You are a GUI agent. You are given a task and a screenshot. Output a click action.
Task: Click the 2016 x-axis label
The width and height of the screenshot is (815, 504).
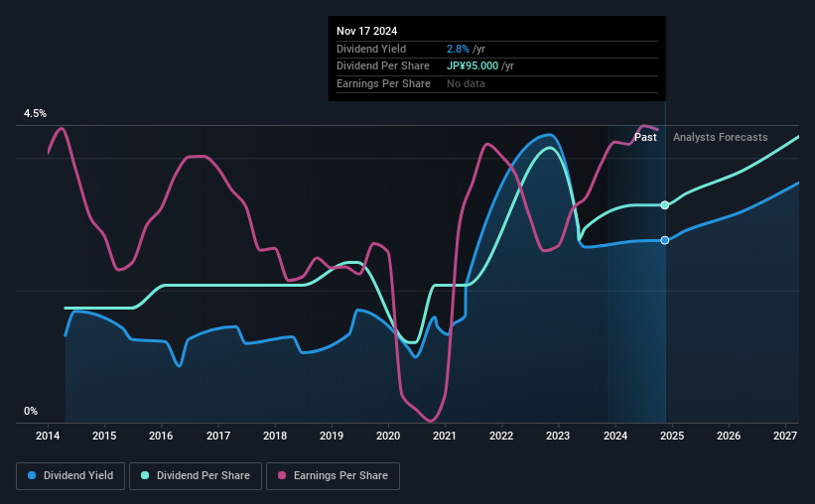pos(161,436)
